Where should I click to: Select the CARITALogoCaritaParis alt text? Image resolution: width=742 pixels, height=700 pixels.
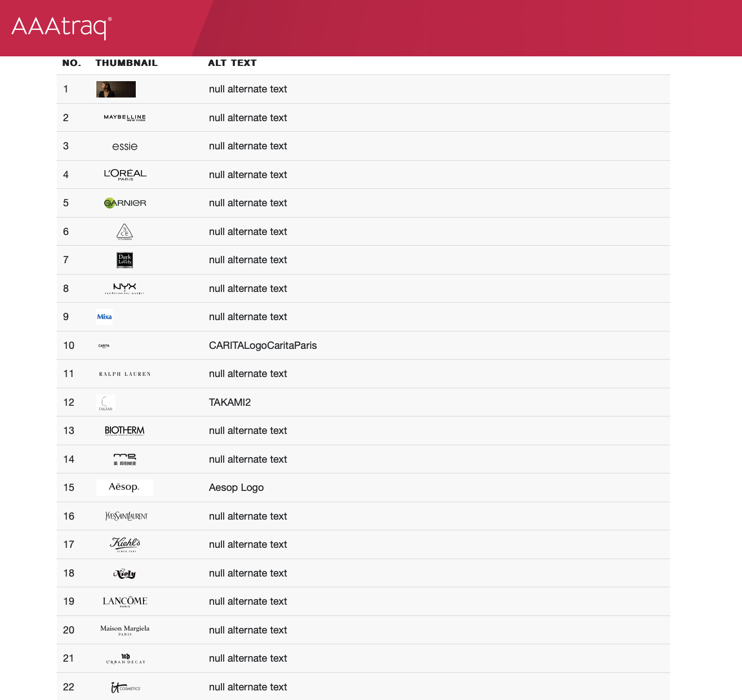263,345
